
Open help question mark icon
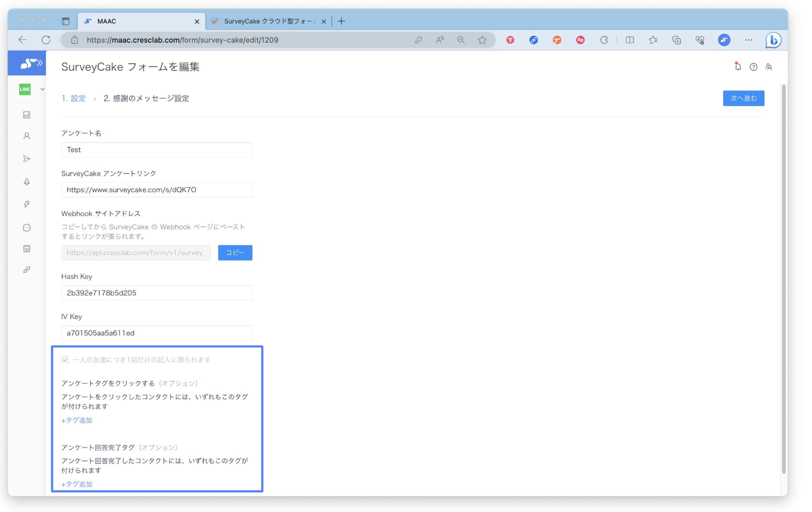click(753, 67)
